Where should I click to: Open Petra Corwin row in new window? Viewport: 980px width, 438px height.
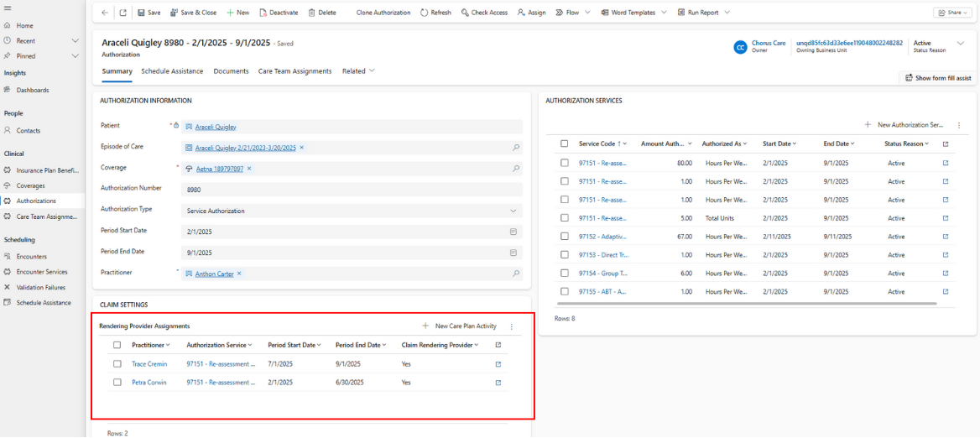click(498, 383)
